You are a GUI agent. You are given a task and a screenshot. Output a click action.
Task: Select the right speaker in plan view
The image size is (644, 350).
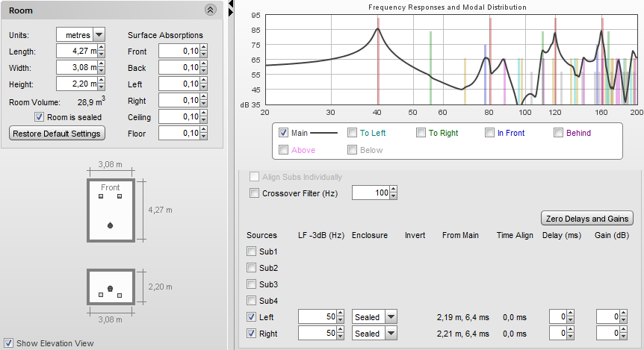[x=120, y=196]
